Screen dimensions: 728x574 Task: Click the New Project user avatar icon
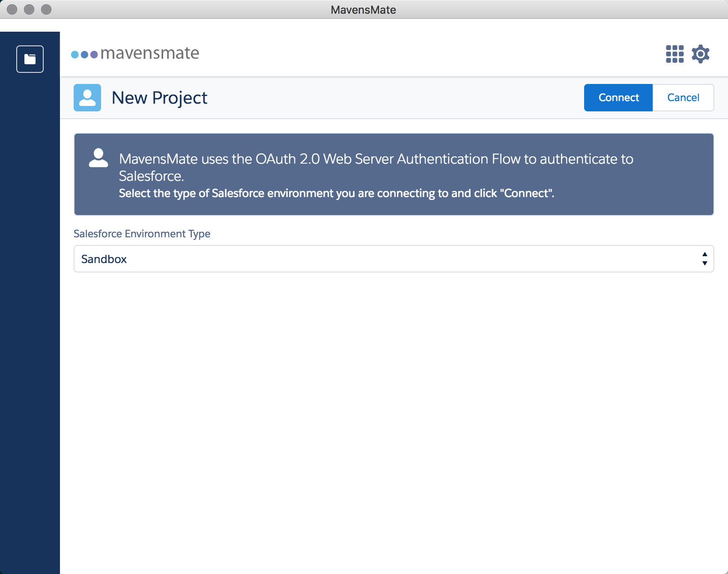click(87, 98)
